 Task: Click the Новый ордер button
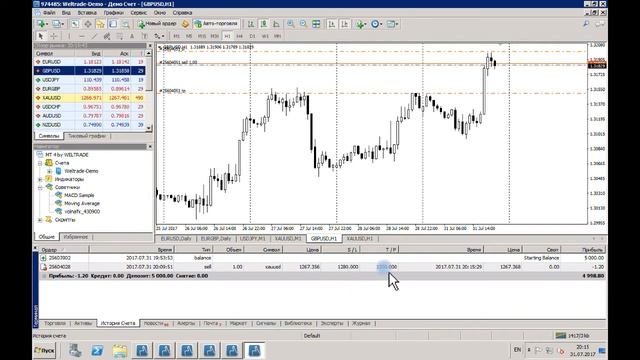(x=157, y=24)
